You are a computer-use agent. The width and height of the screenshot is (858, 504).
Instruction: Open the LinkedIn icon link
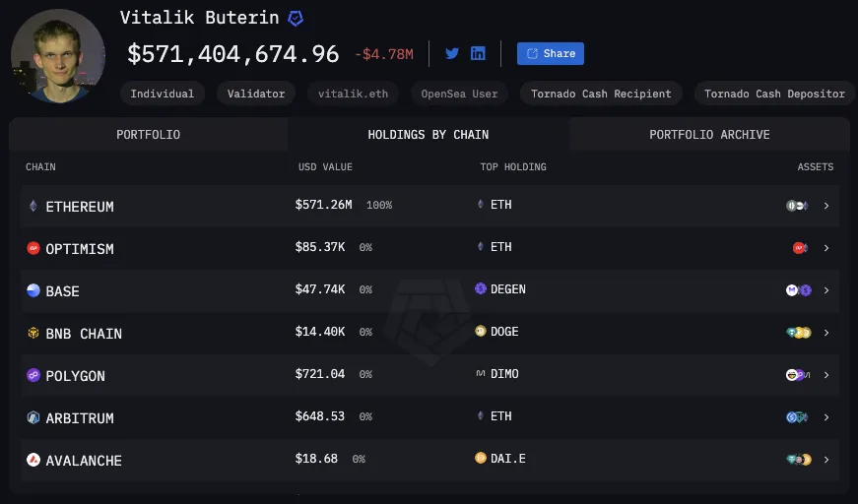pos(478,53)
